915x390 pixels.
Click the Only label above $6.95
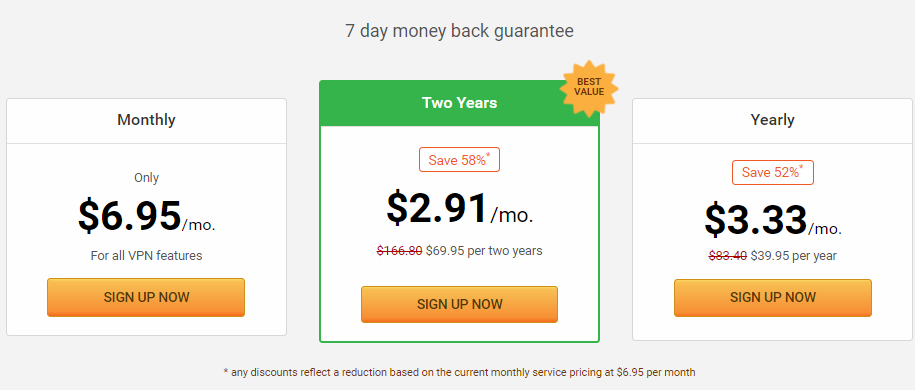(x=146, y=177)
